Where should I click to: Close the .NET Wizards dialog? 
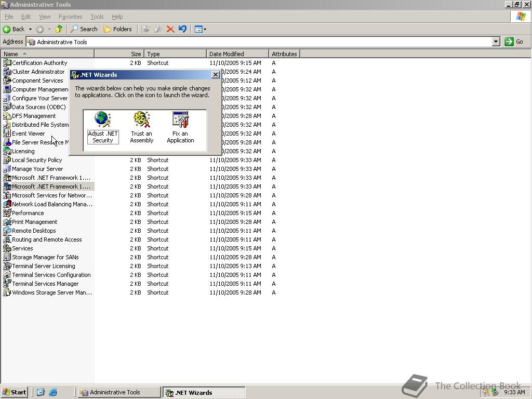[x=216, y=75]
